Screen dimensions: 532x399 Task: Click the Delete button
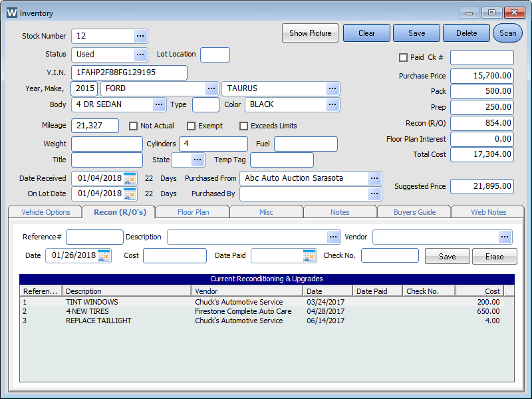(x=467, y=33)
